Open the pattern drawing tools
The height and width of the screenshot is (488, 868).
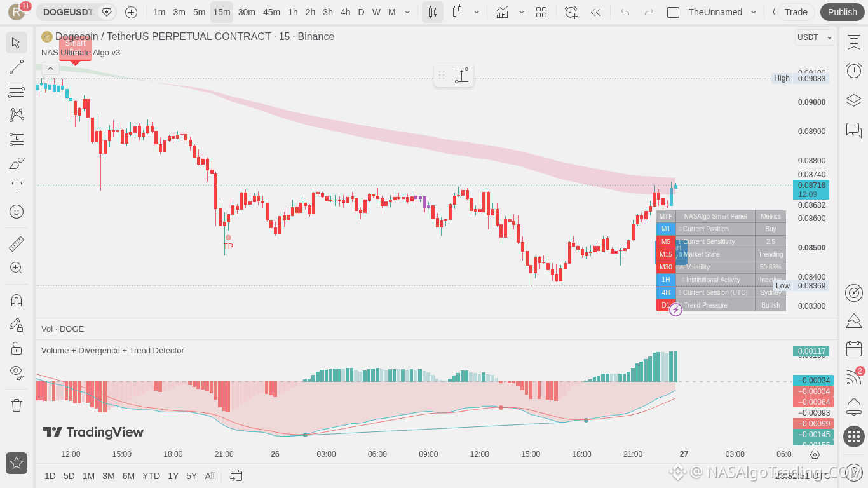tap(17, 115)
